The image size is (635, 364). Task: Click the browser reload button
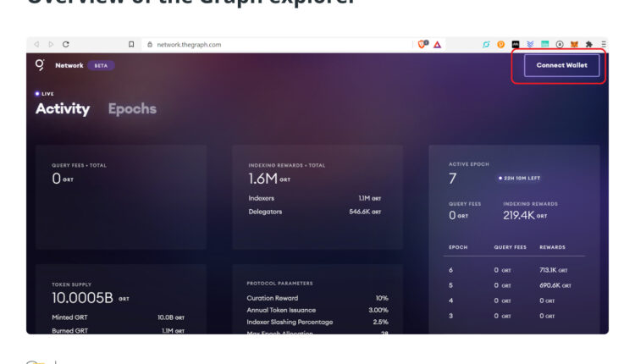(66, 44)
